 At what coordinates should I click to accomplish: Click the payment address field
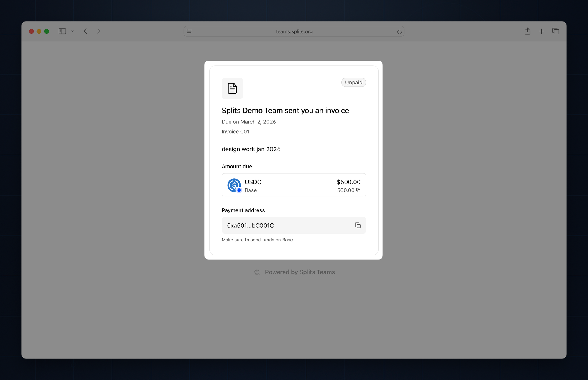tap(288, 225)
